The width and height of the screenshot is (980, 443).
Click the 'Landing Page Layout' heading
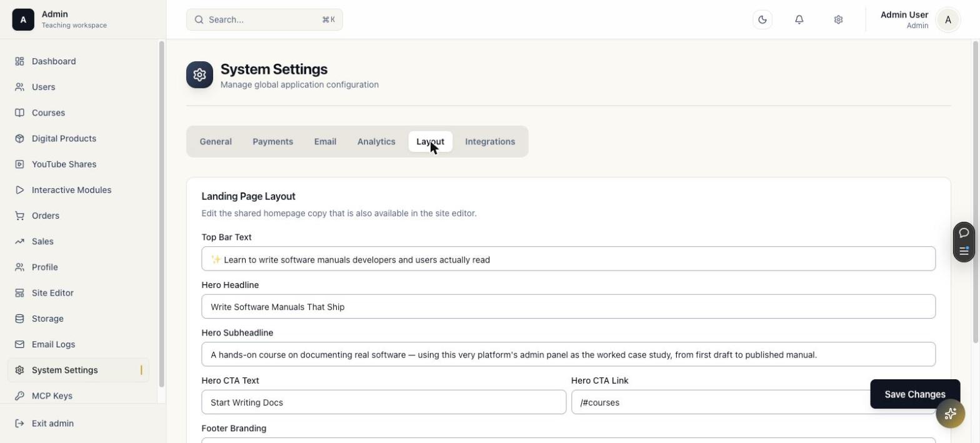click(248, 196)
